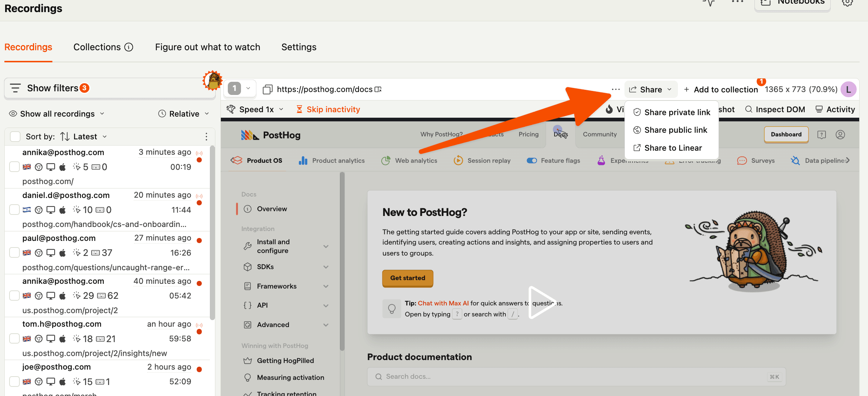868x396 pixels.
Task: Click the PostHog logo in the recording
Action: click(271, 135)
